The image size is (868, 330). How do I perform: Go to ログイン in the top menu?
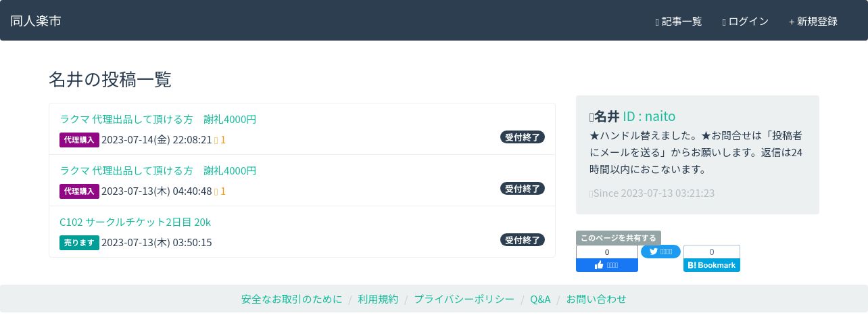tap(746, 21)
